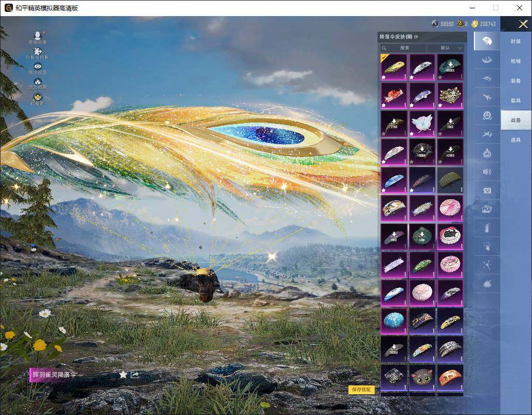This screenshot has height=415, width=532.
Task: Select the airplane skin category icon
Action: [x=487, y=98]
